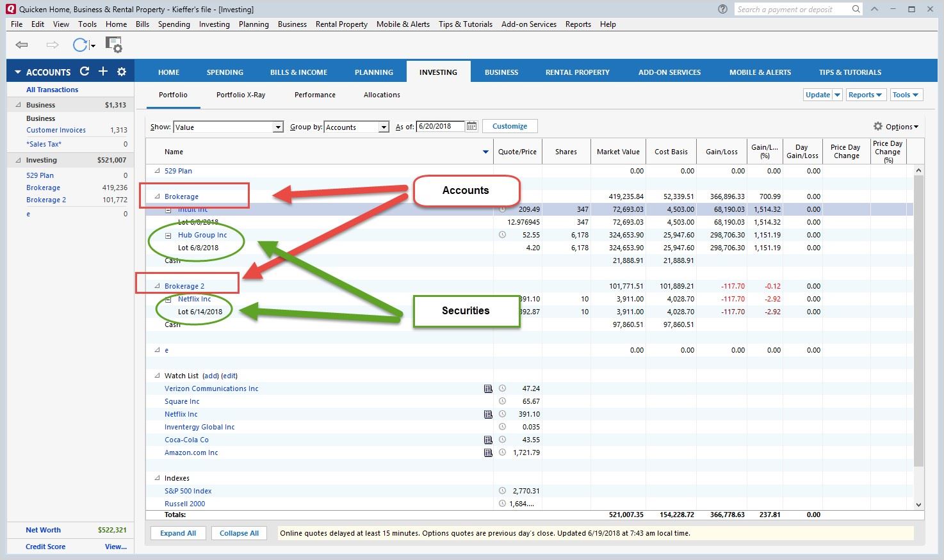Switch to the Performance tab

pos(314,95)
